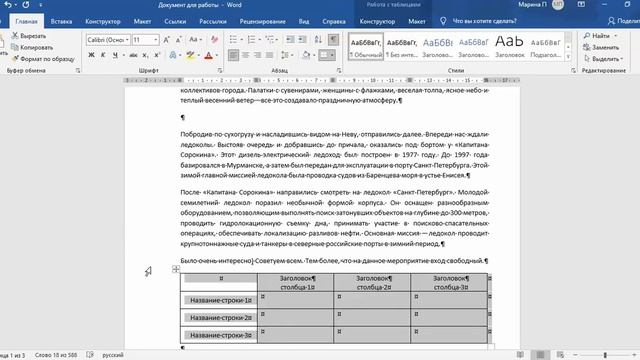Click Поделиться share button
Screen dimensions: 640x360
[623, 21]
